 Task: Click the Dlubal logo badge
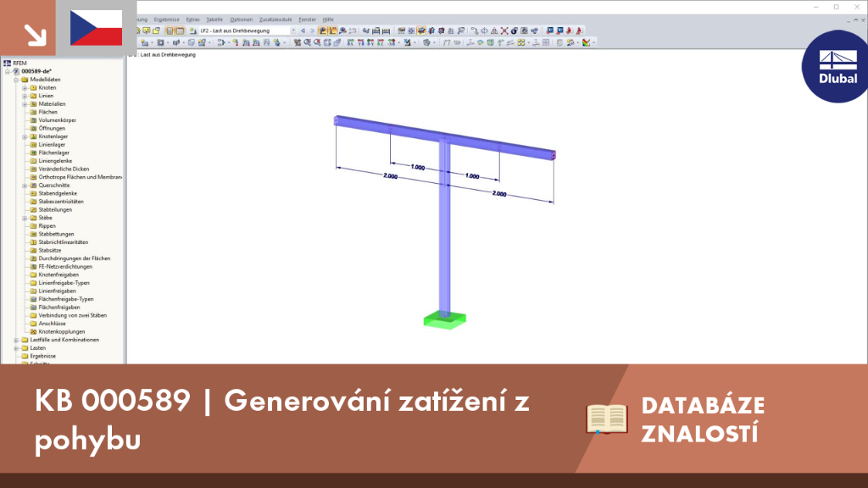click(837, 66)
